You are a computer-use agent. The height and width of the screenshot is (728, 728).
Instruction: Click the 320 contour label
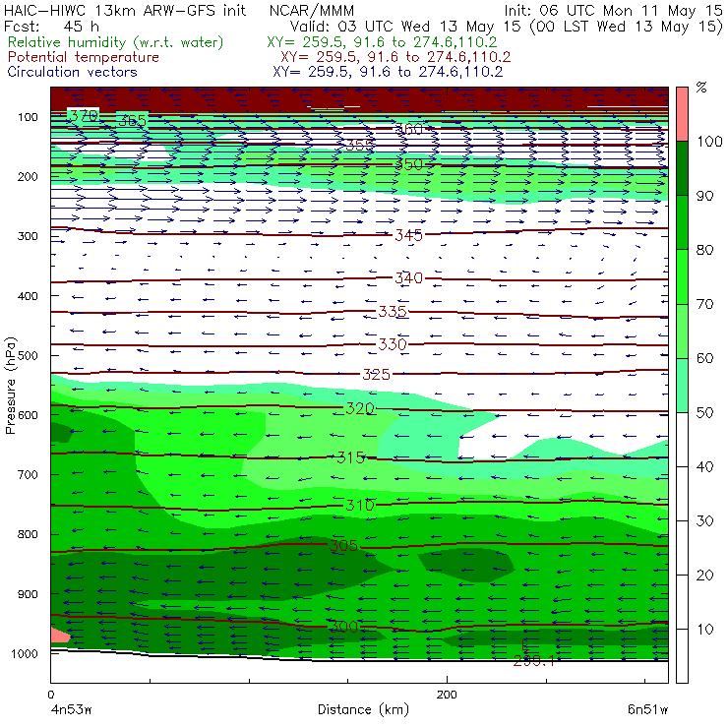(360, 408)
